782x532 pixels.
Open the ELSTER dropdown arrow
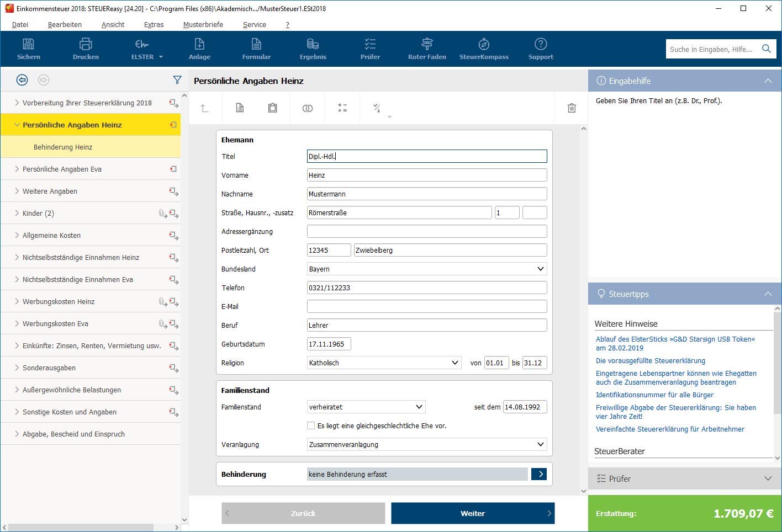coord(161,57)
